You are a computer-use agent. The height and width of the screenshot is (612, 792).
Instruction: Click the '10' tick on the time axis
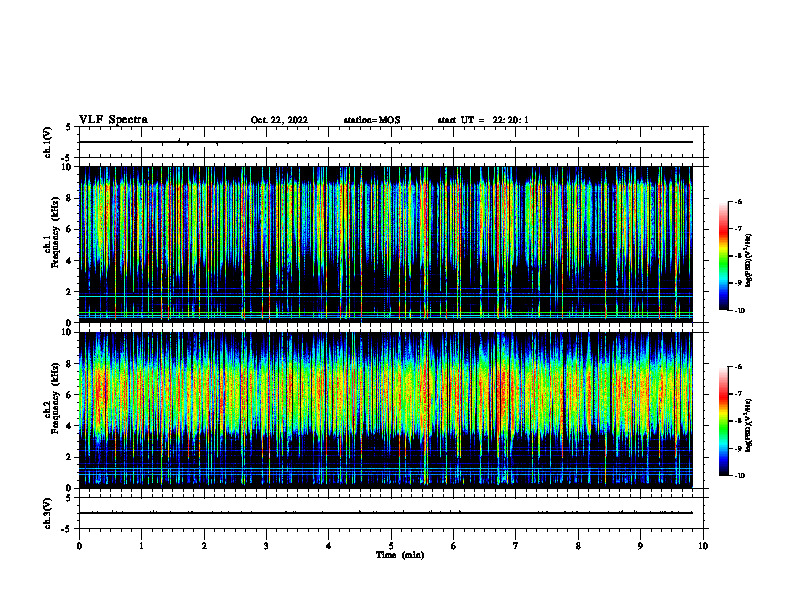point(703,546)
